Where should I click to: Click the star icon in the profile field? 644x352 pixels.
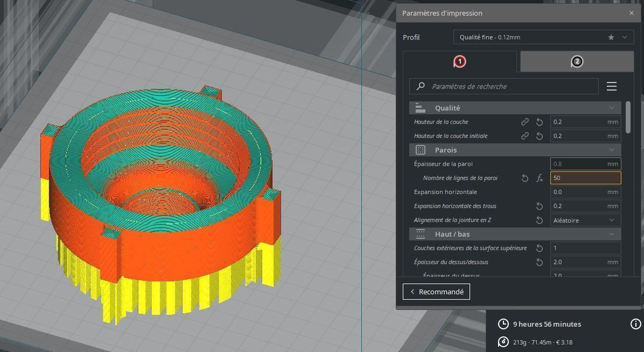611,37
